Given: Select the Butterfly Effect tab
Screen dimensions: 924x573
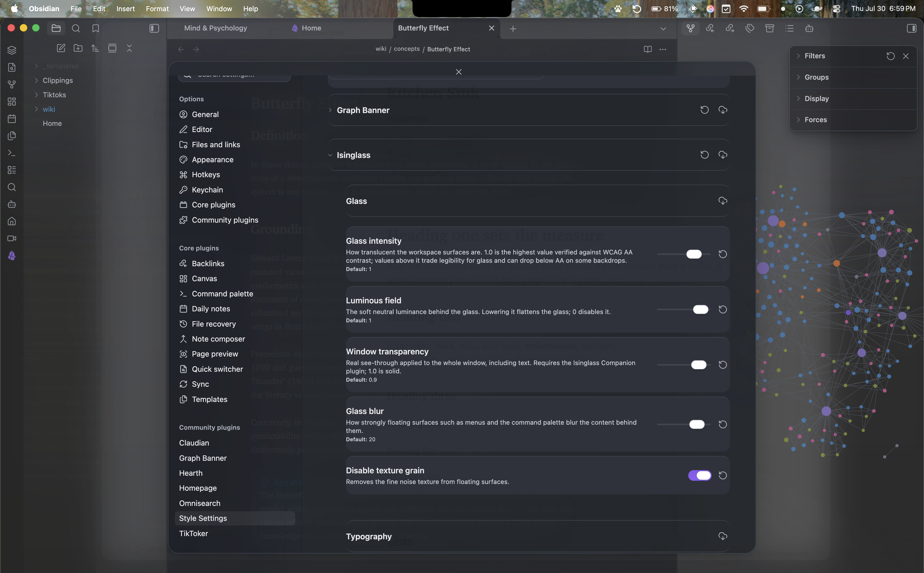Looking at the screenshot, I should (423, 28).
